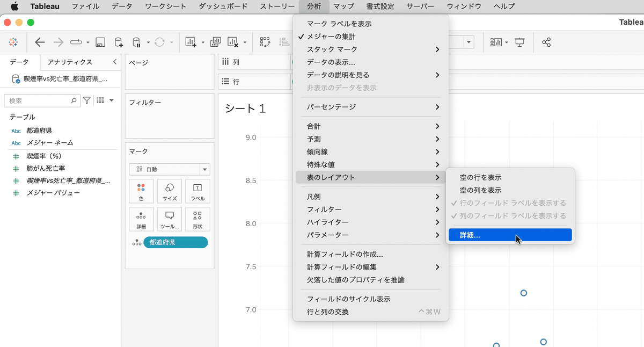Switch to the データ tab

[19, 62]
